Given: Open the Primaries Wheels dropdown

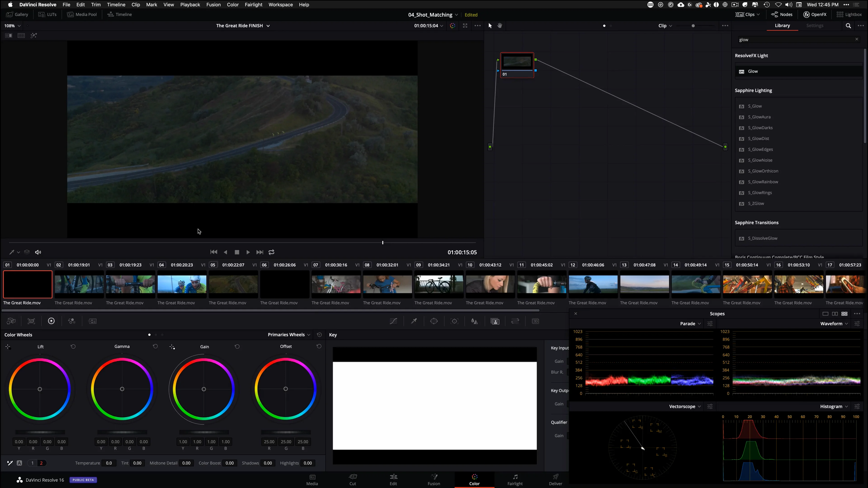Looking at the screenshot, I should point(309,334).
